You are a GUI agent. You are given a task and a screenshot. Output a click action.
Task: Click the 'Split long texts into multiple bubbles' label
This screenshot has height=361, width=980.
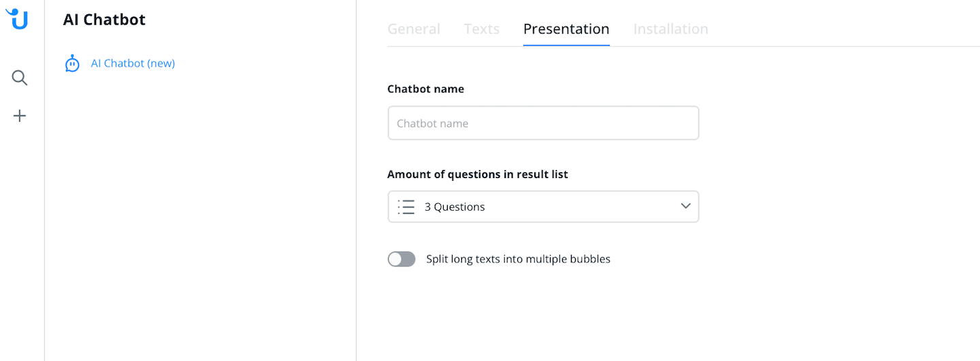point(518,259)
